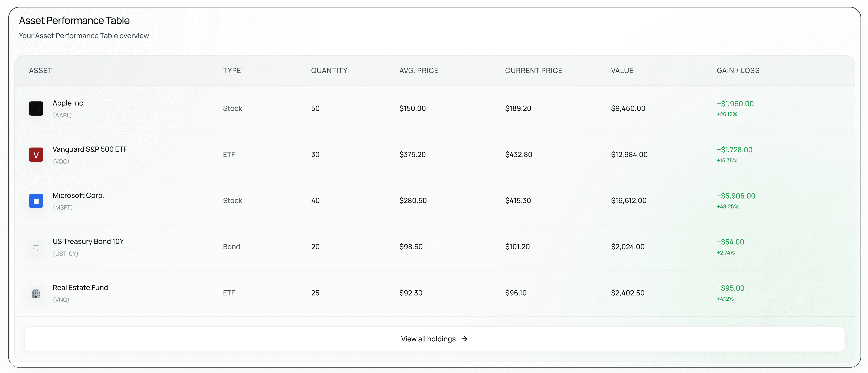Click the (AAPL) ticker symbol
The width and height of the screenshot is (868, 373).
(x=62, y=115)
